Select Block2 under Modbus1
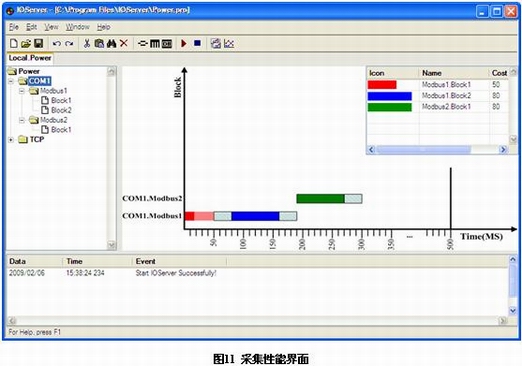This screenshot has width=522, height=366. [61, 110]
